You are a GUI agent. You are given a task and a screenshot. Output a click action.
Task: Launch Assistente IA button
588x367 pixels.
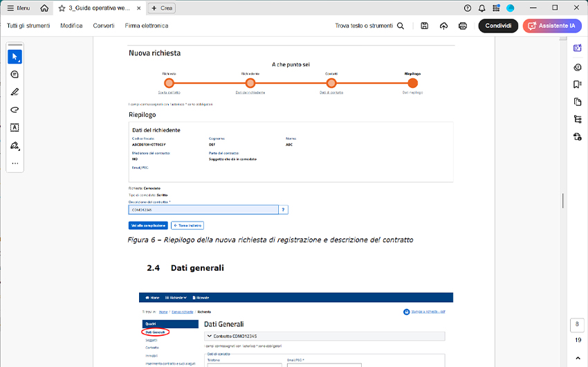[x=552, y=26]
